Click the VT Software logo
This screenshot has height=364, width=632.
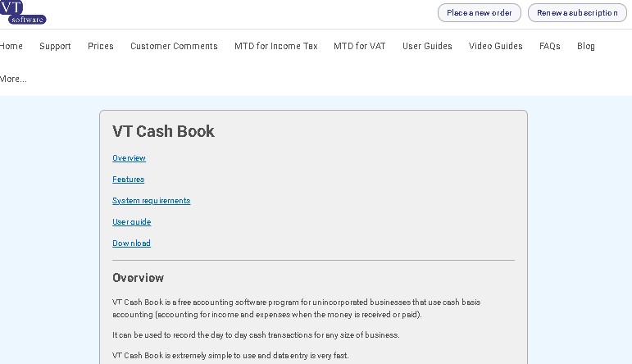tap(23, 12)
